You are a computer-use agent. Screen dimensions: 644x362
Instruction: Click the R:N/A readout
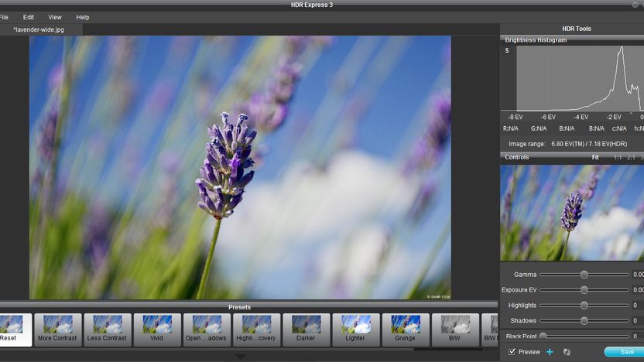click(511, 128)
